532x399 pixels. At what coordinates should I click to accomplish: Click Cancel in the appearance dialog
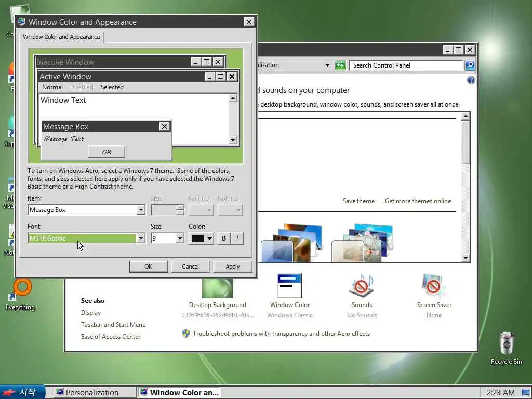coord(190,267)
